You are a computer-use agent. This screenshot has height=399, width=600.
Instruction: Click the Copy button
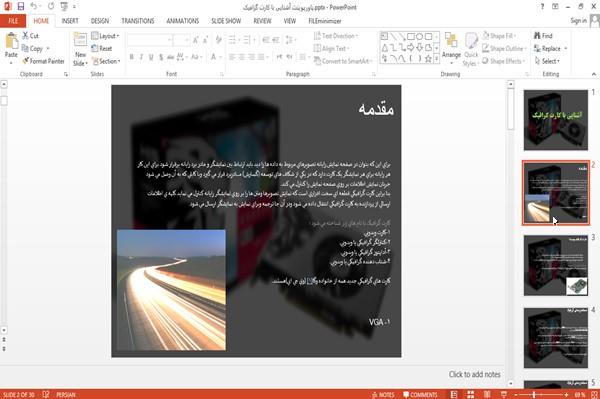pos(33,49)
